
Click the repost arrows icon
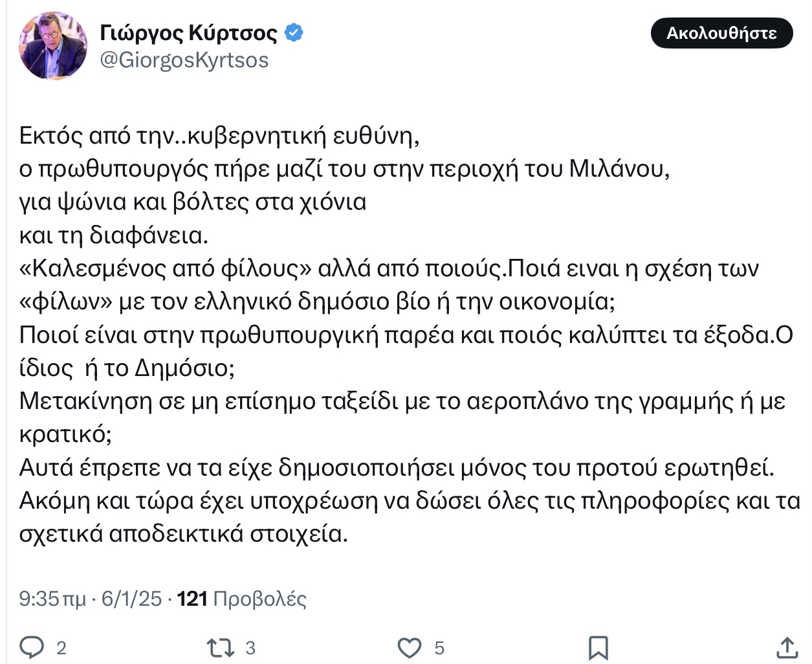pos(220,647)
